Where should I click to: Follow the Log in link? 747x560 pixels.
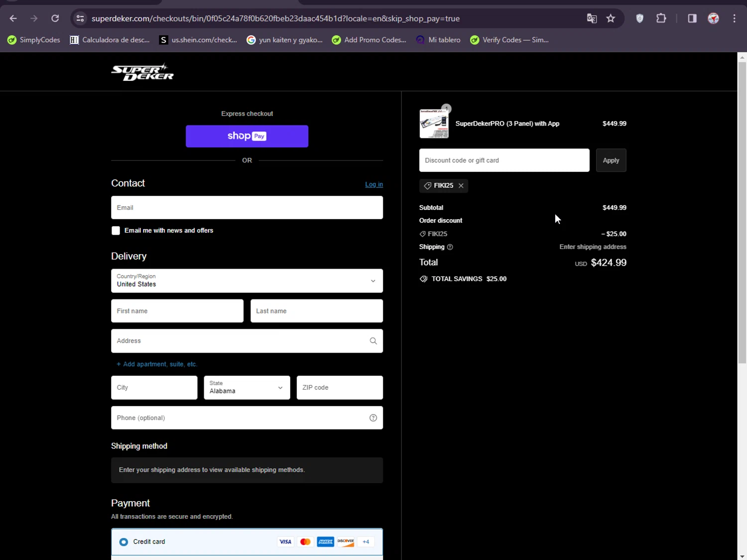pyautogui.click(x=374, y=184)
